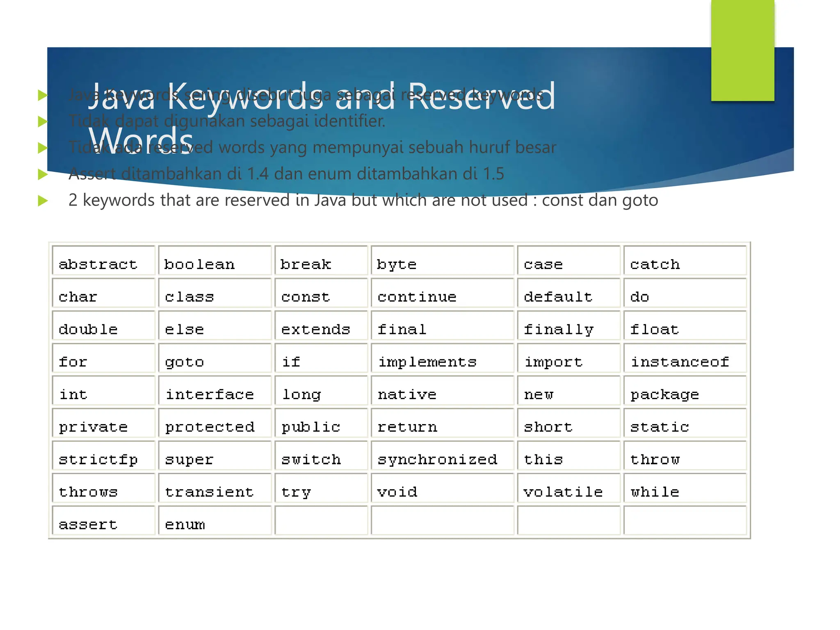Click the 'private' keyword
Screen dimensions: 840x630
(x=93, y=427)
